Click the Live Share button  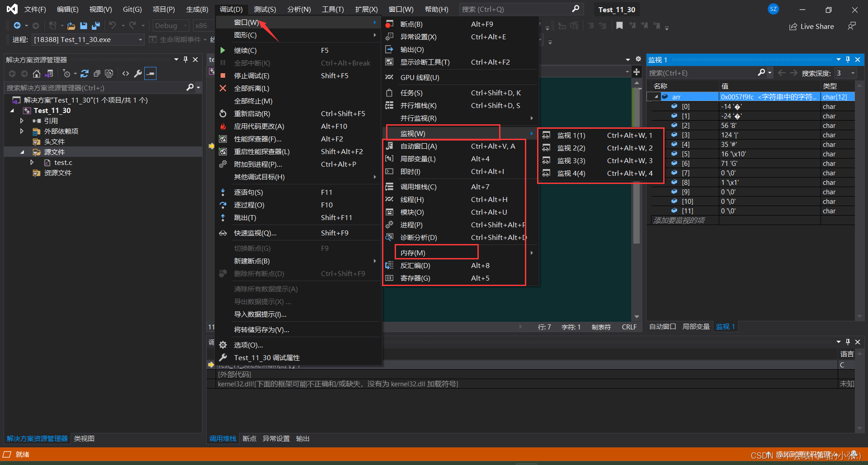point(811,27)
